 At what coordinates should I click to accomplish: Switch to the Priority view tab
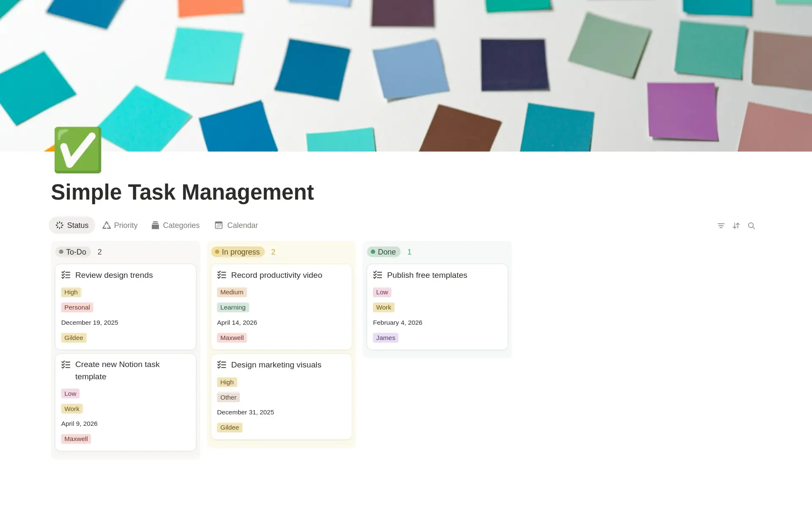coord(120,225)
